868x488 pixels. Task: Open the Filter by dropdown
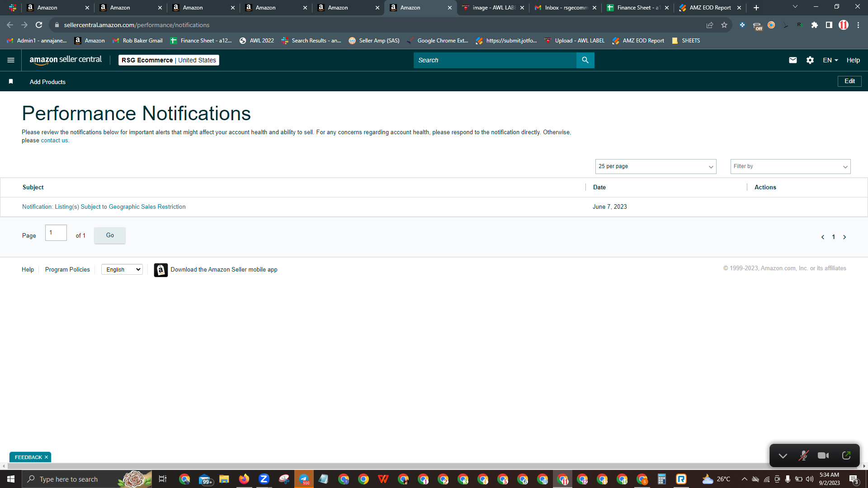[790, 166]
